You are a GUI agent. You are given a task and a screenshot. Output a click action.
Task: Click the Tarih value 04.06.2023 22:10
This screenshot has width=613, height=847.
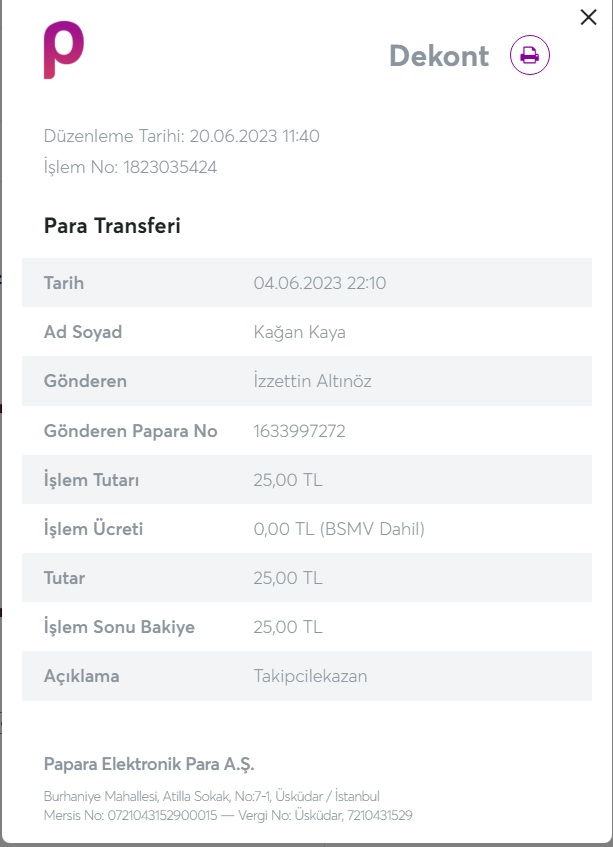320,283
